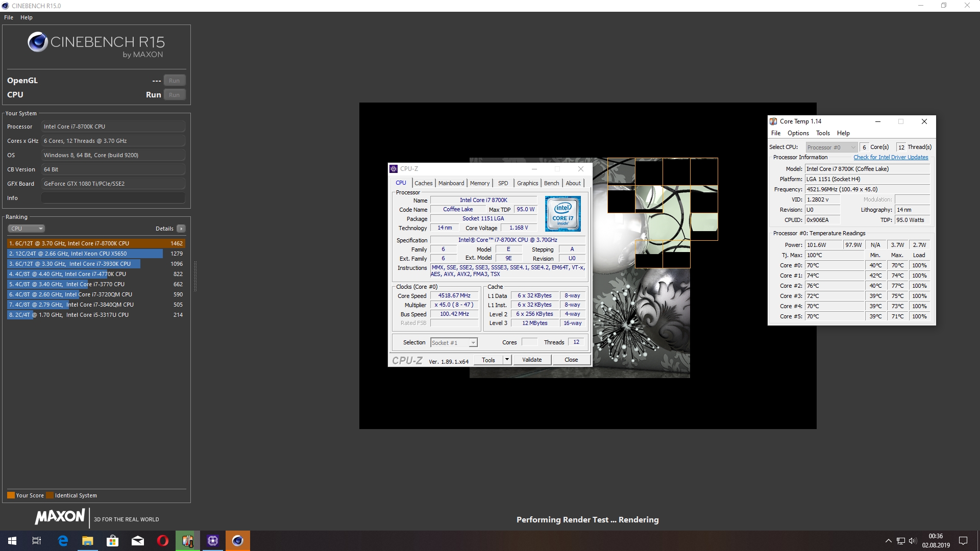
Task: Click the Cinebench icon in taskbar
Action: coord(238,541)
